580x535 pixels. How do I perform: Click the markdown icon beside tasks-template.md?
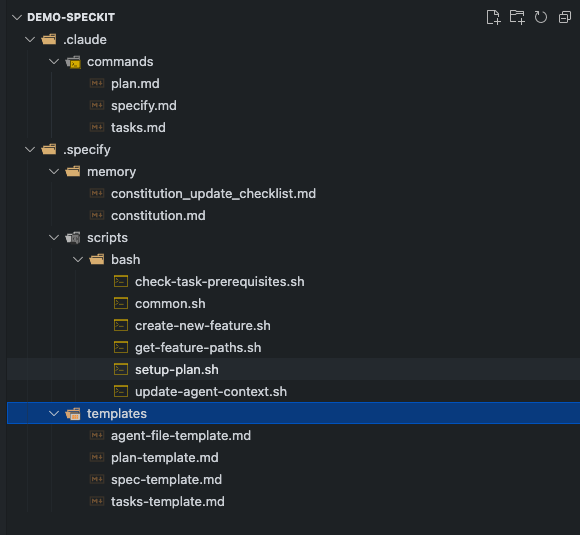coord(97,501)
